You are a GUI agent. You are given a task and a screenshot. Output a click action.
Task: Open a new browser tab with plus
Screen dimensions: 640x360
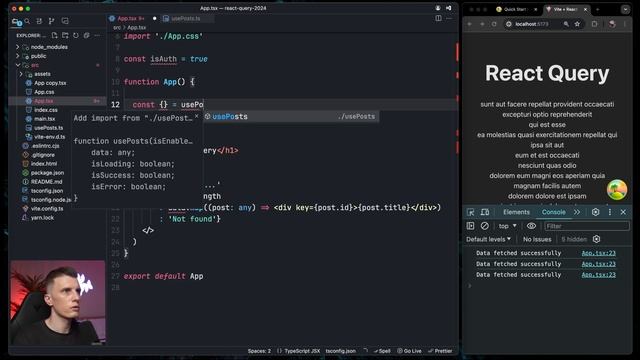pos(598,9)
